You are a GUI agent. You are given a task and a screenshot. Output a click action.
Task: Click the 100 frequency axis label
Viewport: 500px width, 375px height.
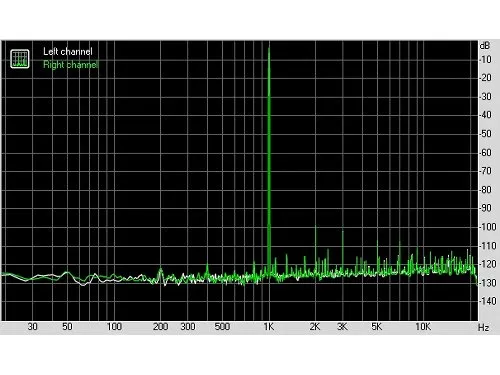[114, 327]
